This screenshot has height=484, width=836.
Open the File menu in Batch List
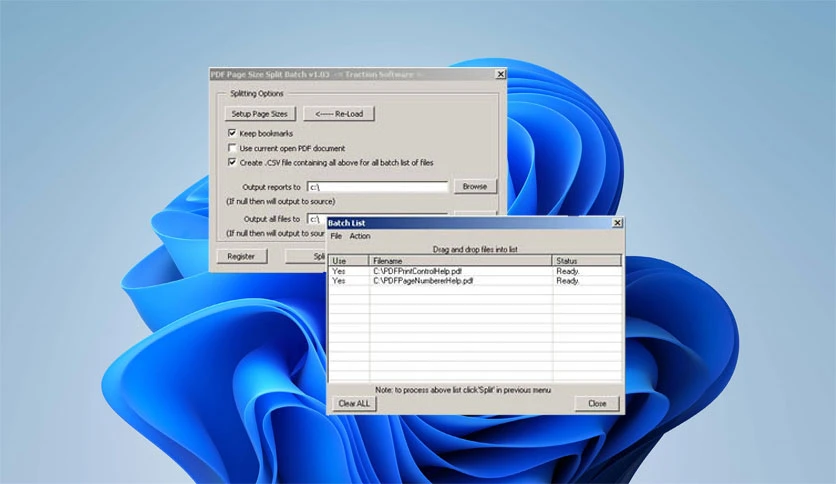click(336, 236)
